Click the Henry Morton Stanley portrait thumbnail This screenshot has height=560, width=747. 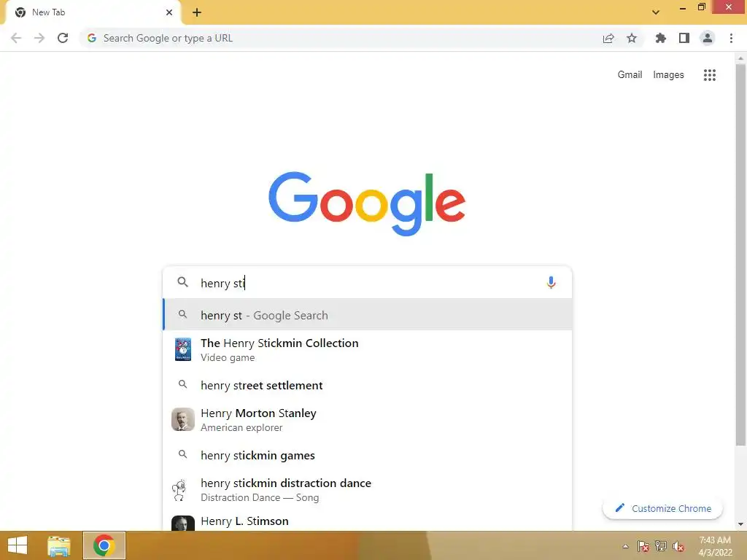[x=183, y=419]
